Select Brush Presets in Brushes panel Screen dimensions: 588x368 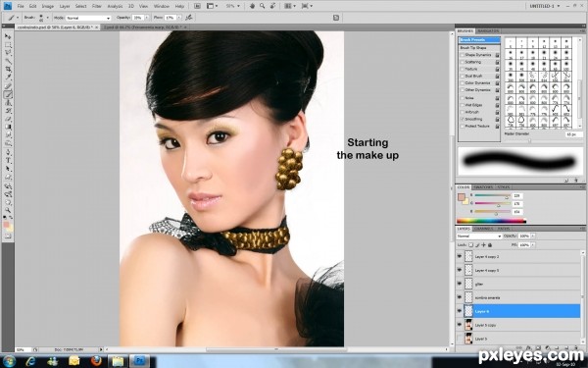tap(479, 40)
